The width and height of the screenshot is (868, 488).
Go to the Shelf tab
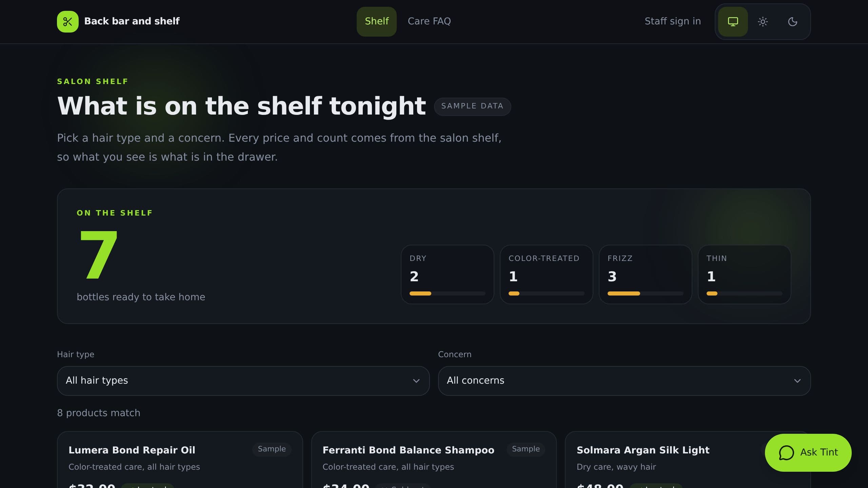(x=376, y=22)
